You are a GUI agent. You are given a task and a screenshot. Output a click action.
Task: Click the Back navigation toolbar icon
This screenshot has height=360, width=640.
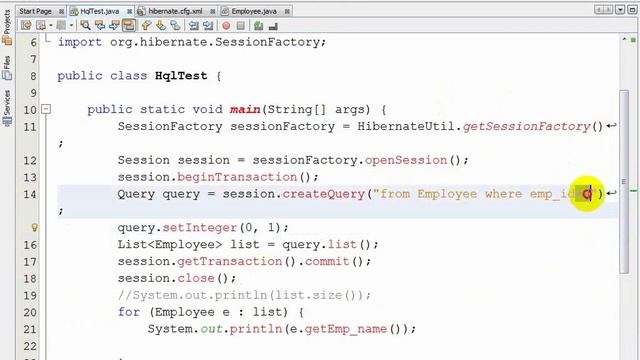click(x=41, y=26)
